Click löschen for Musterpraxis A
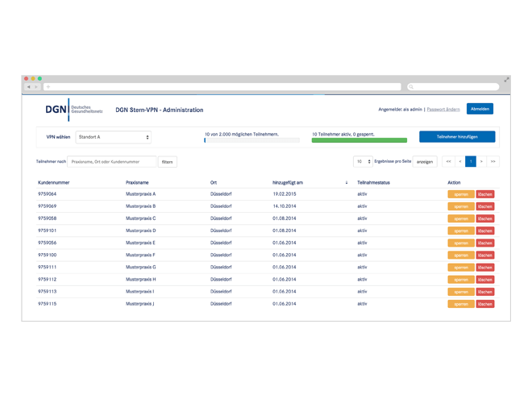Image resolution: width=532 pixels, height=403 pixels. point(485,194)
